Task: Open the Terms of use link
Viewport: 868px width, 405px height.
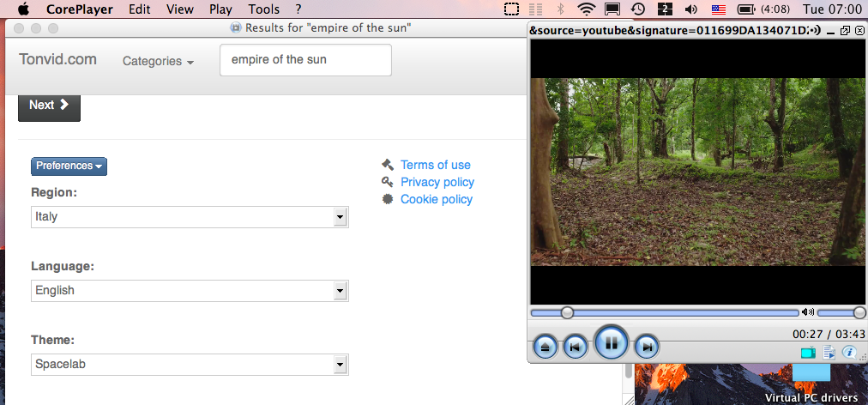Action: tap(436, 165)
